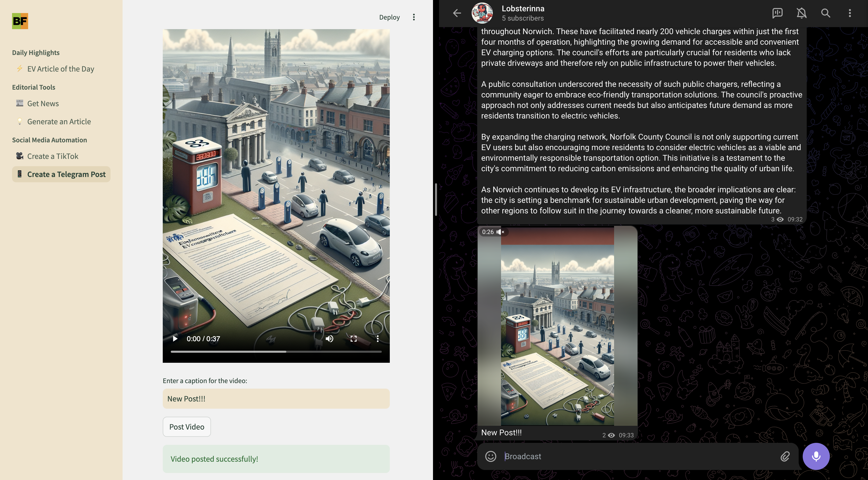Open Streamlit app main menu
The width and height of the screenshot is (868, 480).
(414, 17)
